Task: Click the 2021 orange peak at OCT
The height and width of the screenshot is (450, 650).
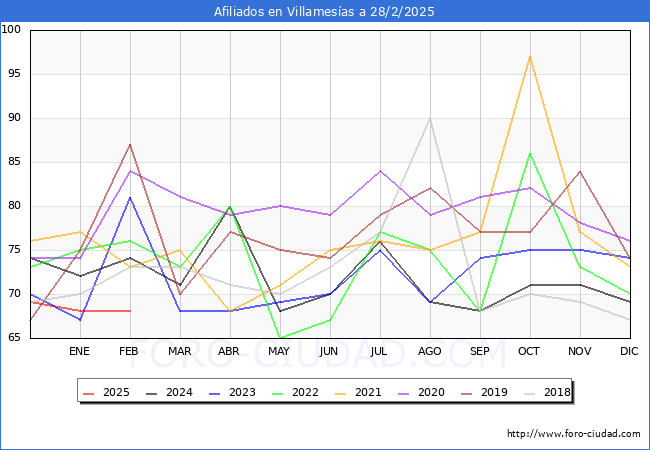Action: click(x=530, y=57)
